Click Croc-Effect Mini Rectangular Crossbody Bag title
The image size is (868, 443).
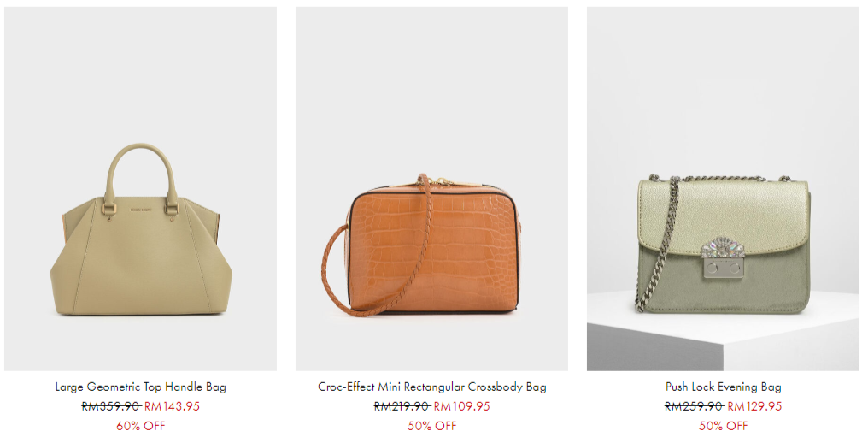coord(431,387)
